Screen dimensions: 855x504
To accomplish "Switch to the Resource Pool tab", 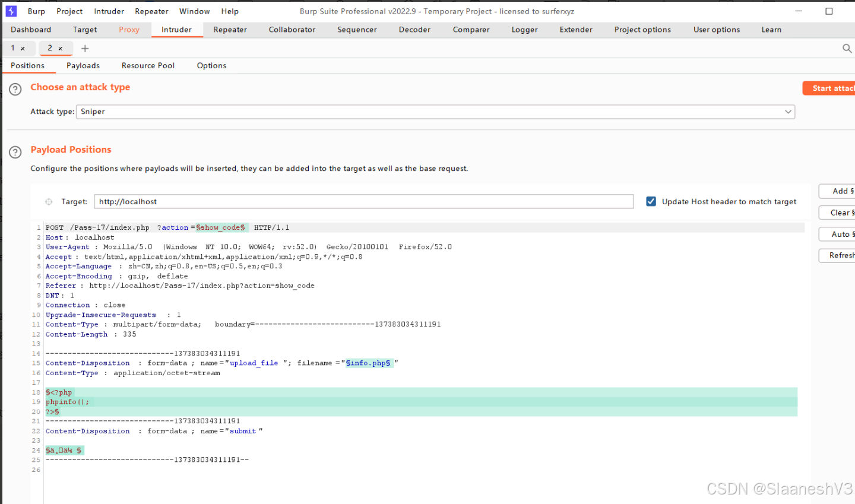I will pyautogui.click(x=148, y=66).
